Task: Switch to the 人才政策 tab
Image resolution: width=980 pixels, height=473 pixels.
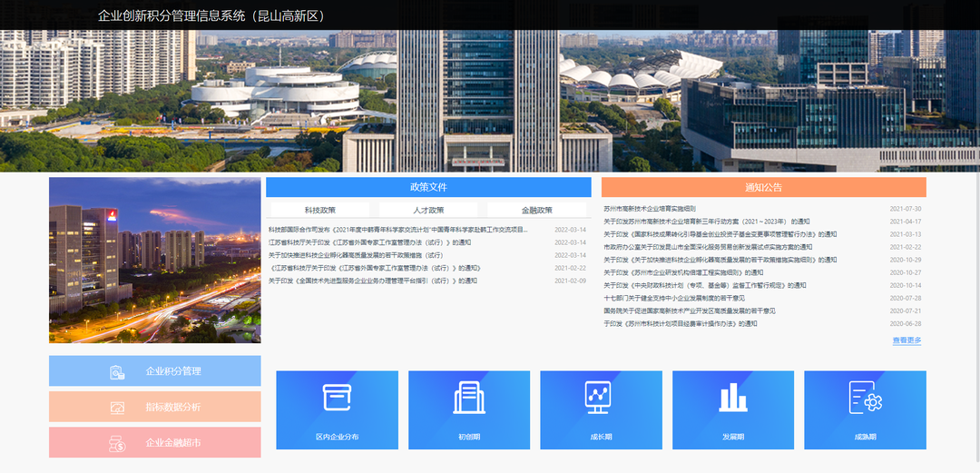Action: tap(428, 210)
